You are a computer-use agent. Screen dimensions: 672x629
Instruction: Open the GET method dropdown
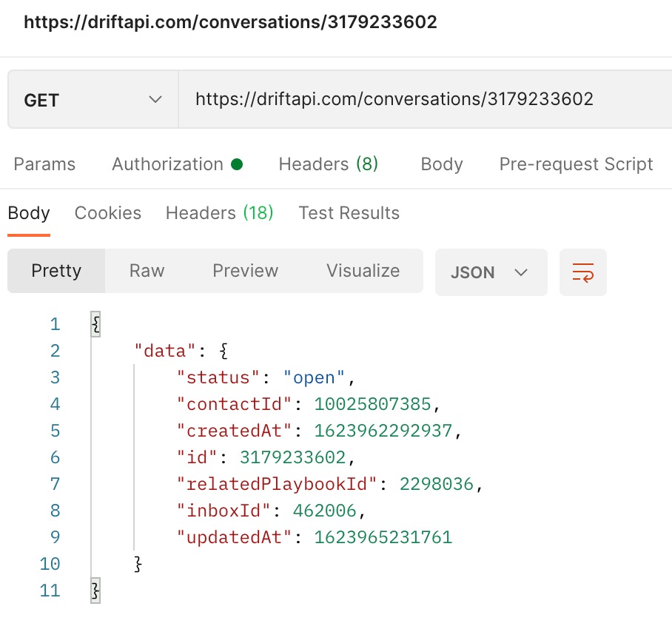pos(93,100)
